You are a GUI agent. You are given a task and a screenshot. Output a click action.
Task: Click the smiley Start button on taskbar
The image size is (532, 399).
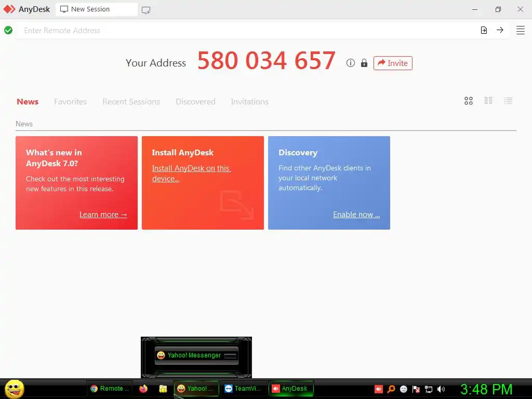pos(14,389)
